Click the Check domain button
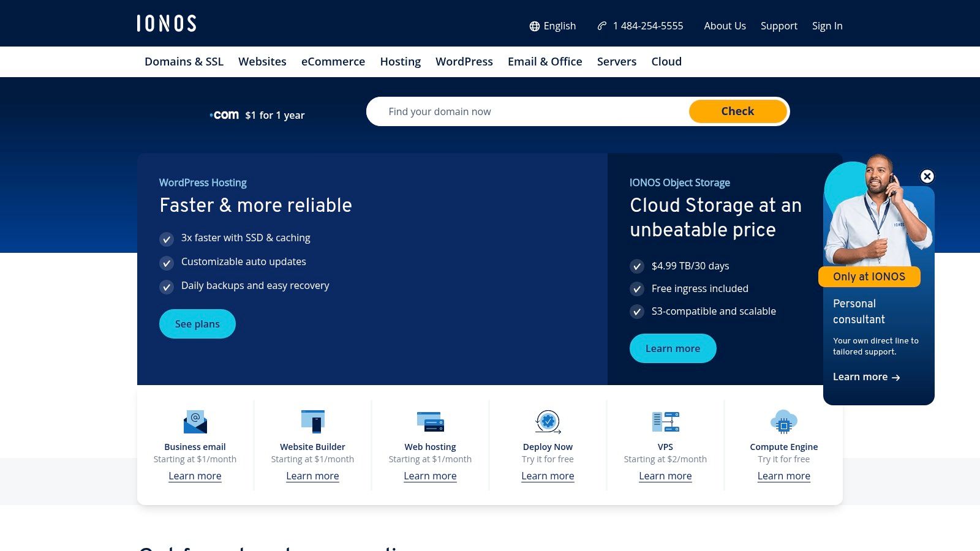 737,111
